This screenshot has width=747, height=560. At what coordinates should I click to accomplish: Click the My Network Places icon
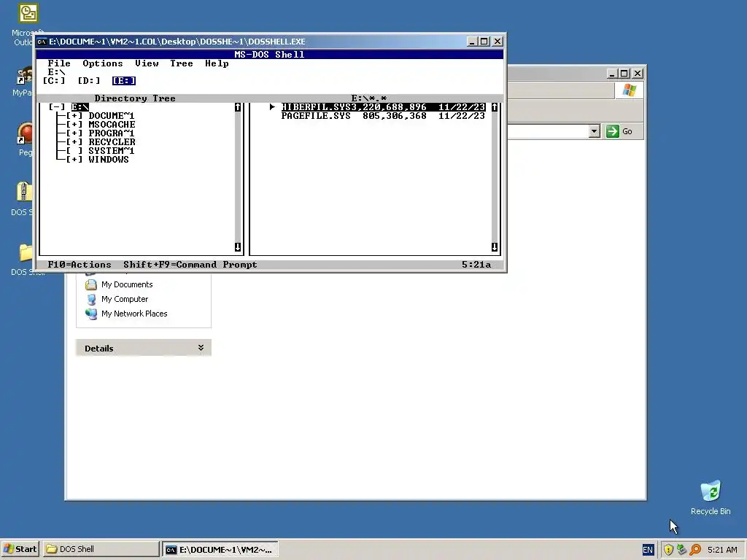(91, 314)
